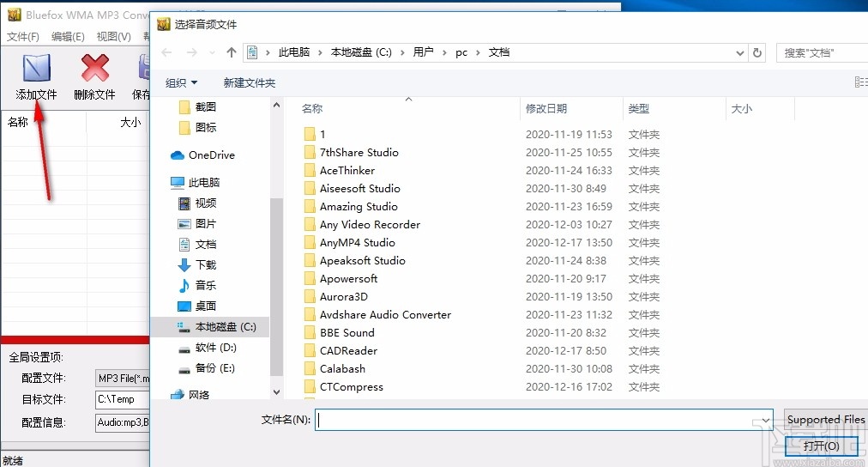Click 新建文件夹 button
This screenshot has width=868, height=467.
pos(249,82)
